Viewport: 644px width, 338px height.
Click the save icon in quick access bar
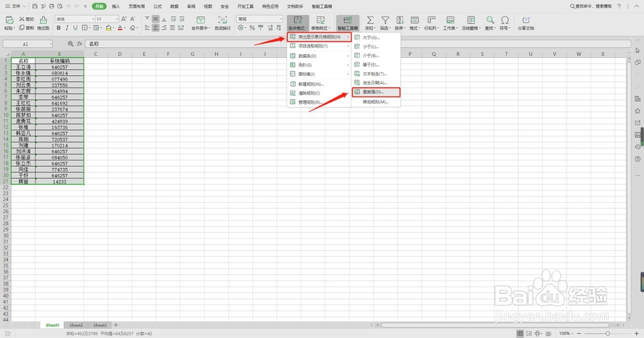click(35, 6)
